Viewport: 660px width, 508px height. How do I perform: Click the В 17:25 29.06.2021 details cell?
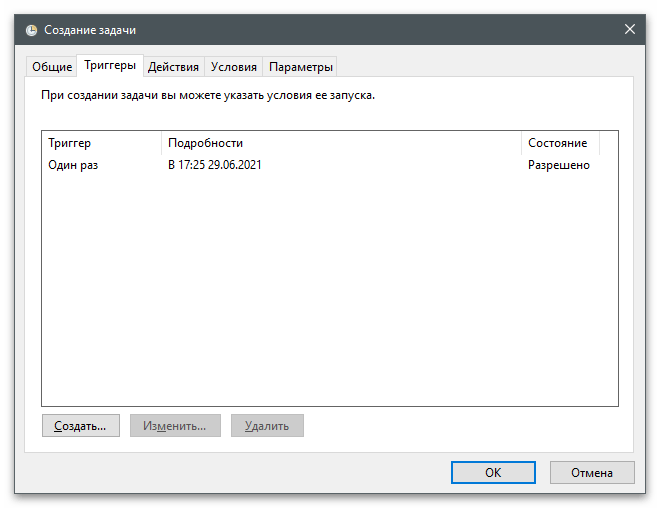215,165
